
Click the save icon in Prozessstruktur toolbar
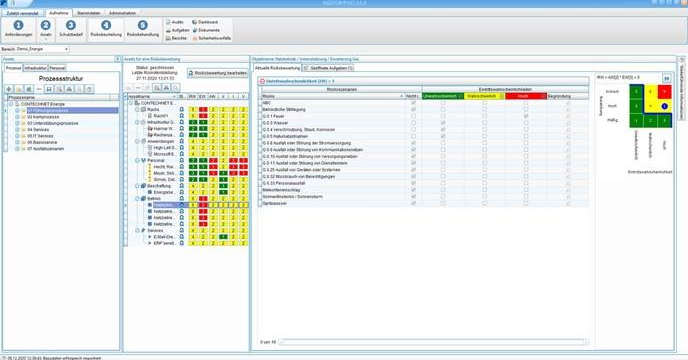[49, 89]
